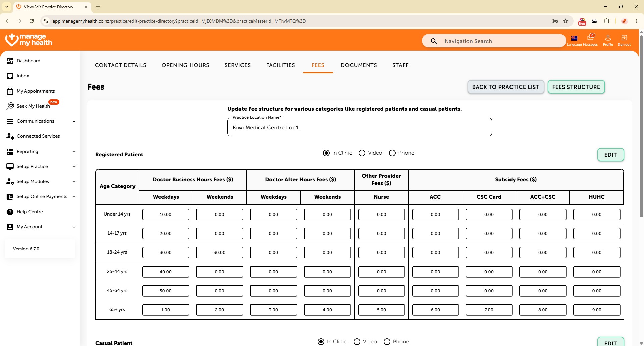Switch to the Opening Hours tab
The image size is (644, 346).
pos(185,65)
